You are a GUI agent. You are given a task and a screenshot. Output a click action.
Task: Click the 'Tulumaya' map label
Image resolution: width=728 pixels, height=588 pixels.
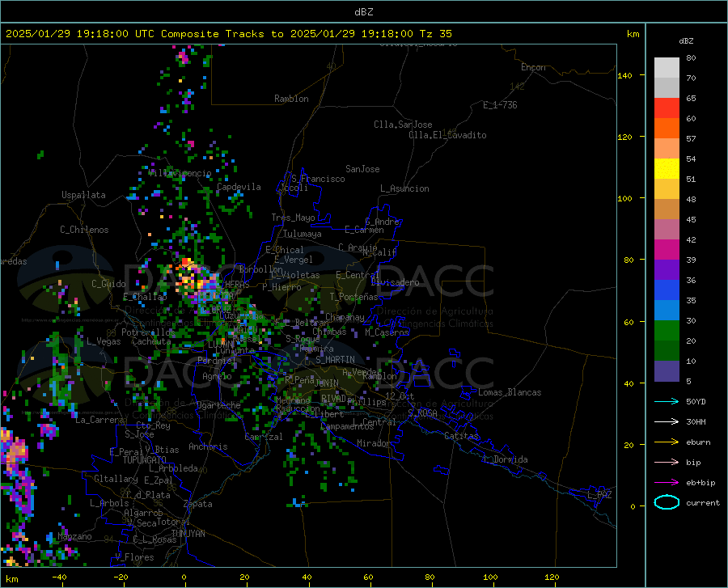coord(303,234)
